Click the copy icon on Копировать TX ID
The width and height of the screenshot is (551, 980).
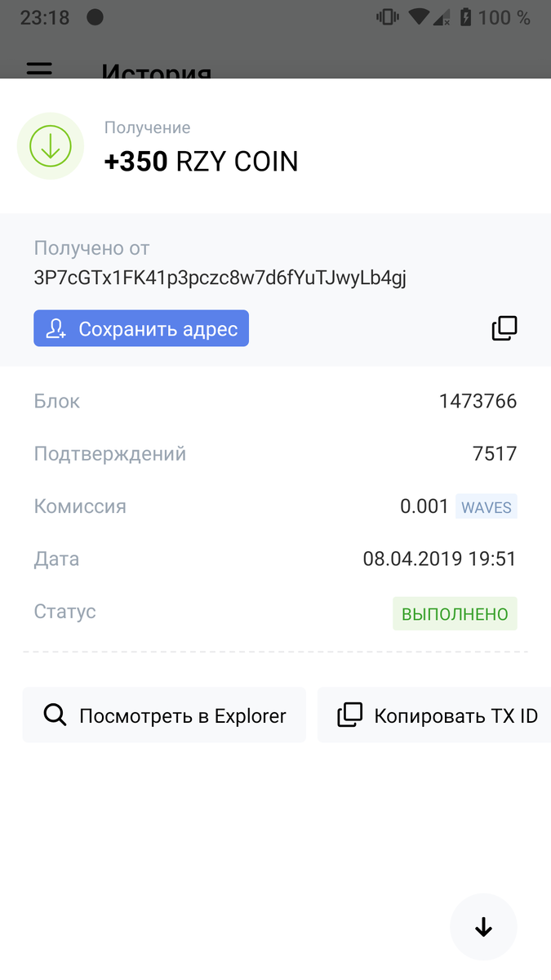tap(350, 715)
